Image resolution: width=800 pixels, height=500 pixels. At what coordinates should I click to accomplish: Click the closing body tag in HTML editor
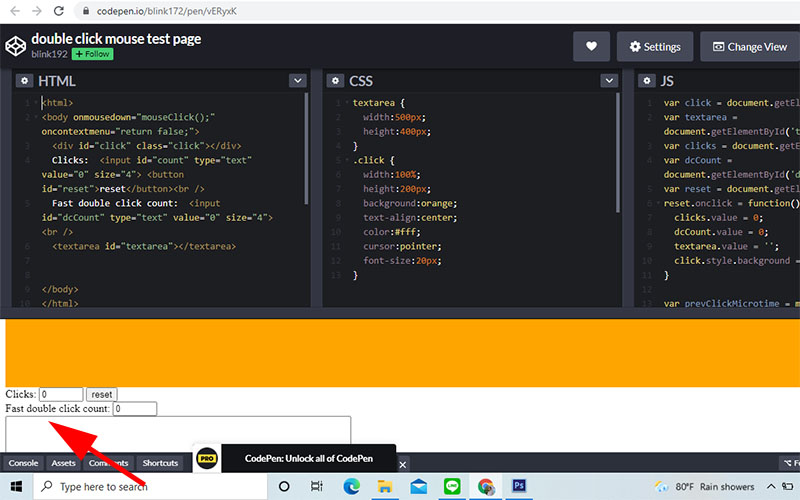(60, 289)
